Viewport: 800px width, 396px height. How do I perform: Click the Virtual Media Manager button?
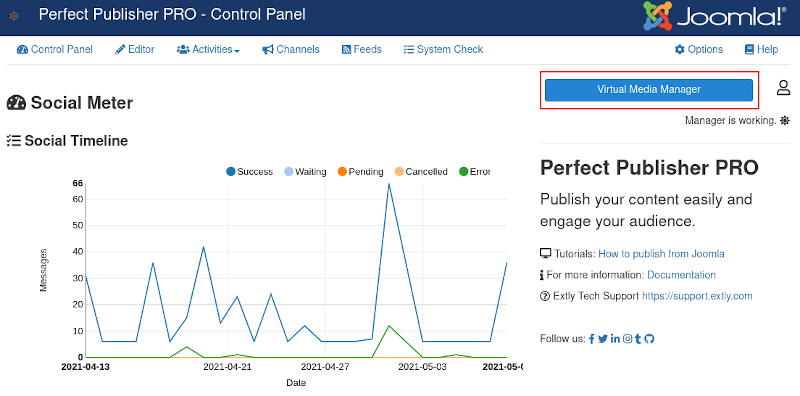click(x=649, y=90)
